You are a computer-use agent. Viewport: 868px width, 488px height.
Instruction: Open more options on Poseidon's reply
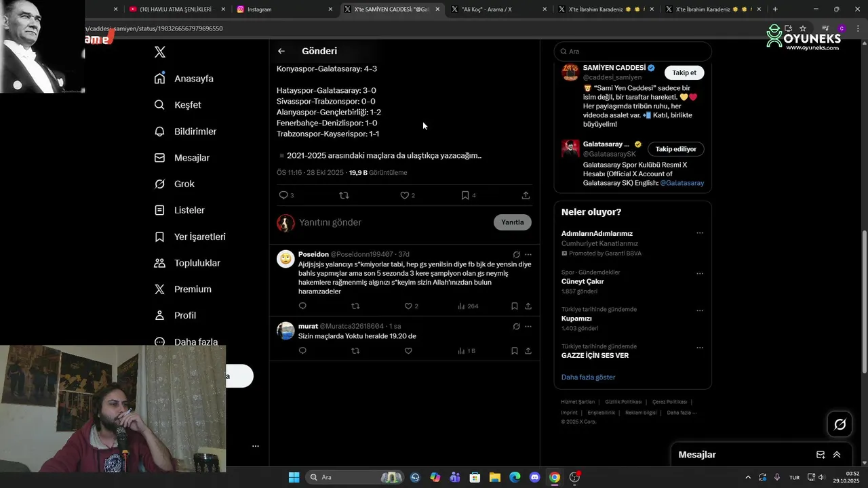(x=528, y=255)
